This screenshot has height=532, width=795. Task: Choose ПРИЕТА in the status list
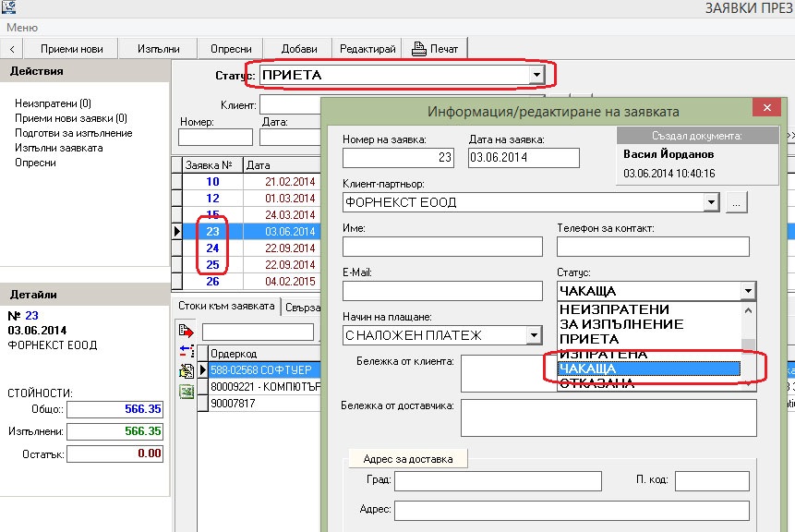pos(649,339)
